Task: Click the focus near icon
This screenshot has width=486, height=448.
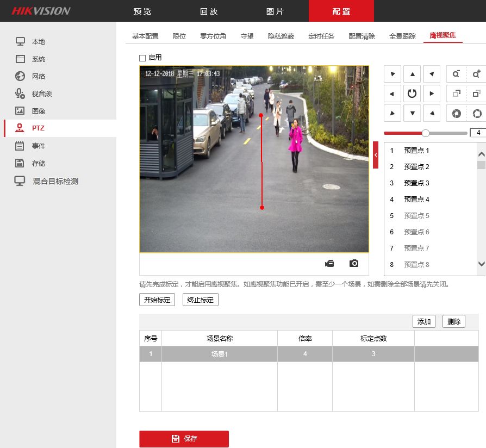Action: (x=456, y=94)
